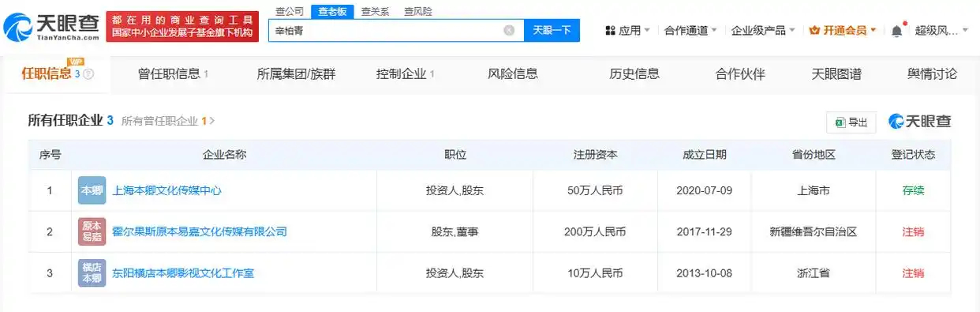Click the 新疆维吾尔自治区 region cell

point(814,232)
